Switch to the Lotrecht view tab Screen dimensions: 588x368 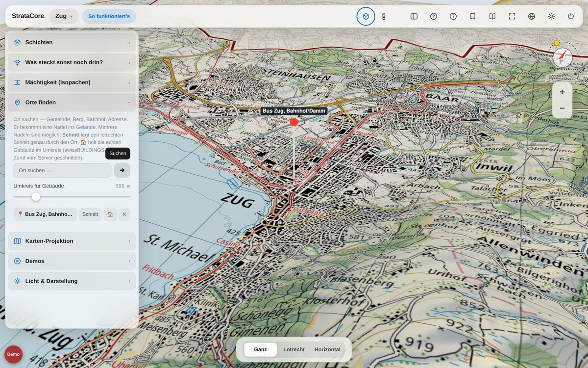(x=294, y=349)
